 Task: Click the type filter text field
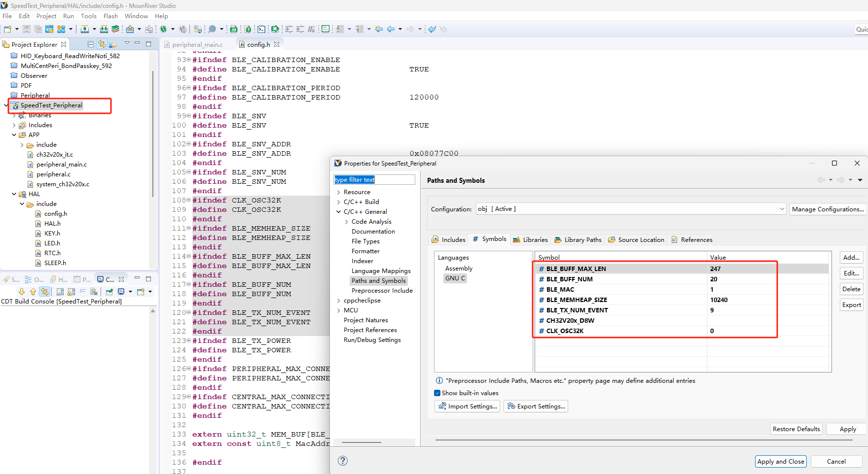[x=374, y=179]
